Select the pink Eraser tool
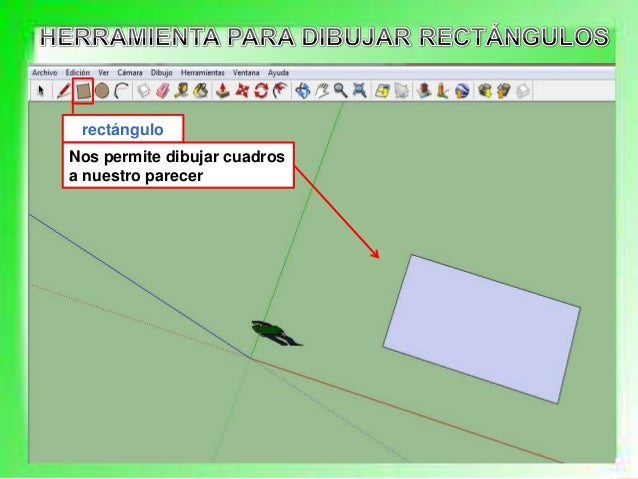 162,91
